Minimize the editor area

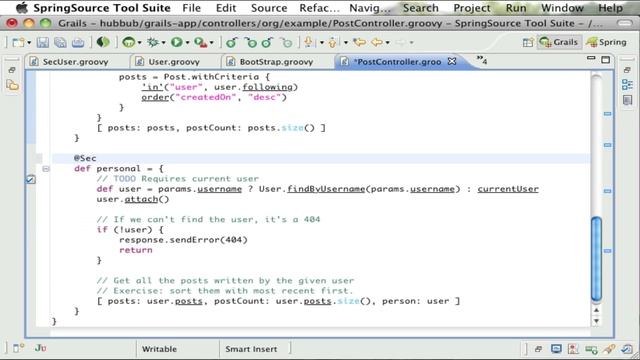[591, 59]
